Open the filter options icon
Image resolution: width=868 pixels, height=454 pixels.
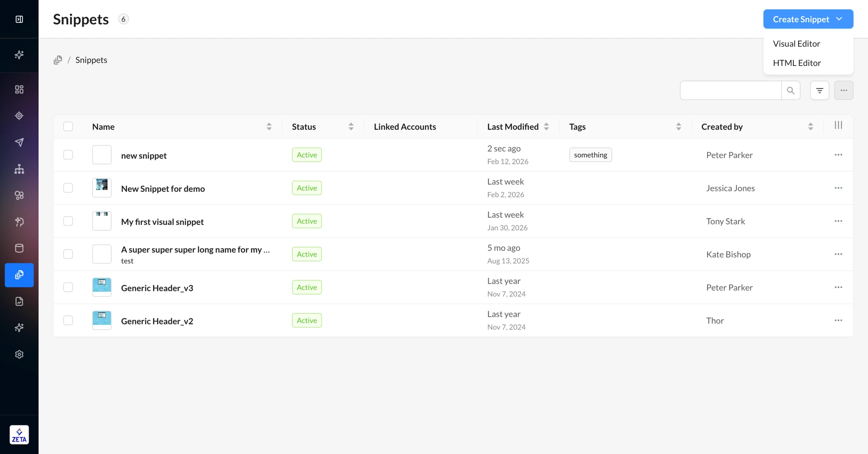[819, 90]
